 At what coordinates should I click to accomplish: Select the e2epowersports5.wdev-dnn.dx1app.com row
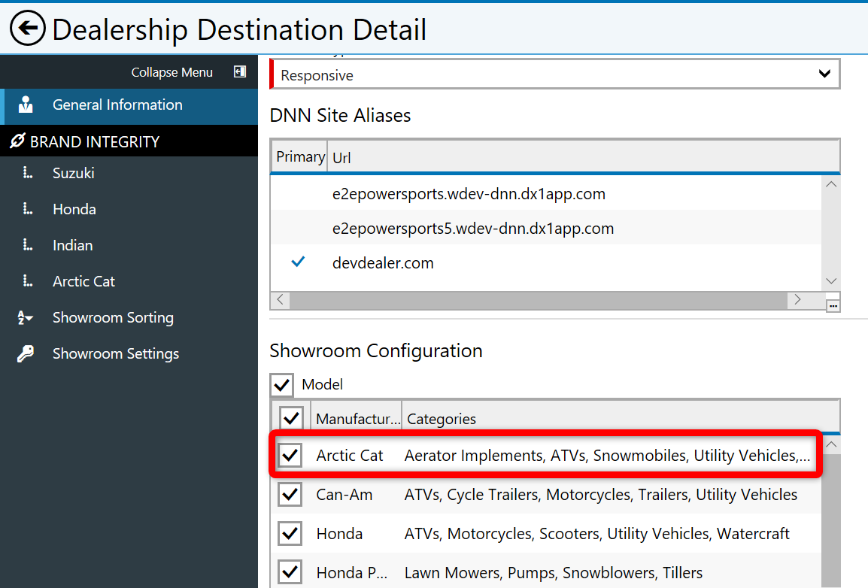[546, 228]
